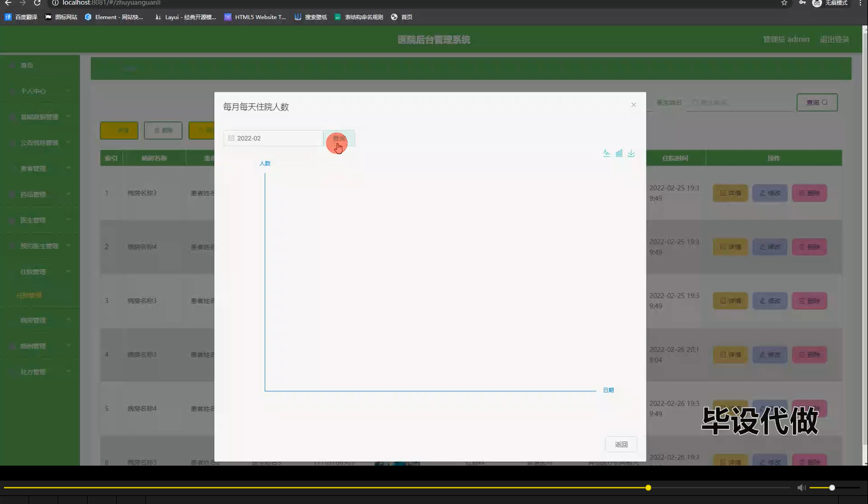Save chart as image download icon
This screenshot has width=868, height=504.
(631, 153)
